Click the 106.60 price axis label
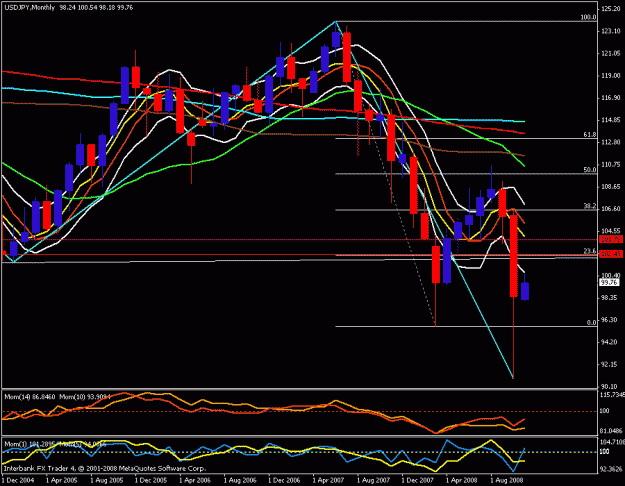This screenshot has width=625, height=486. [x=611, y=209]
